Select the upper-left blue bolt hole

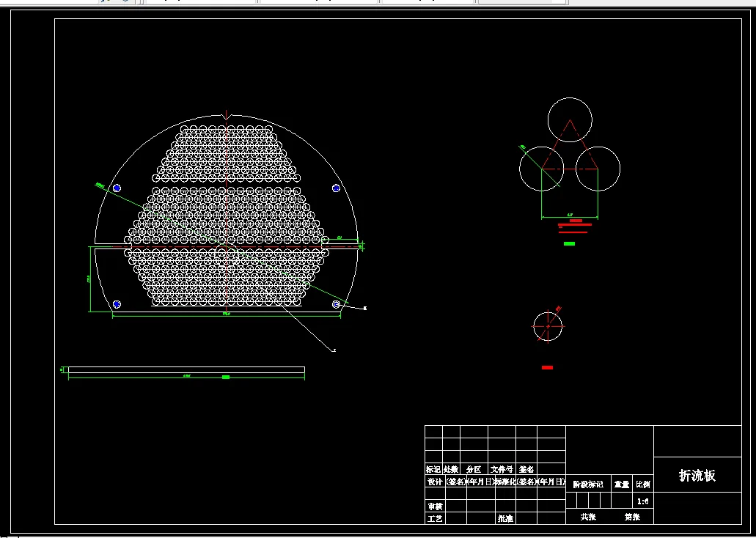tap(117, 188)
